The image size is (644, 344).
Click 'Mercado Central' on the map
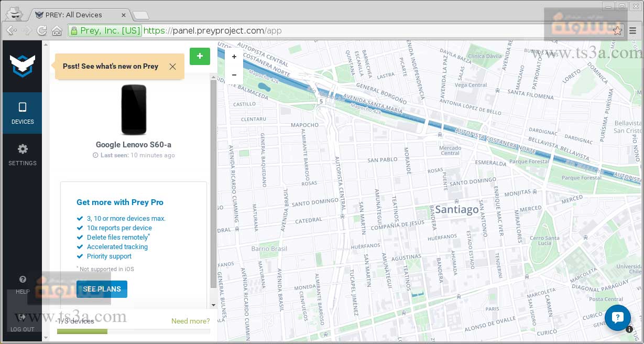pyautogui.click(x=450, y=150)
